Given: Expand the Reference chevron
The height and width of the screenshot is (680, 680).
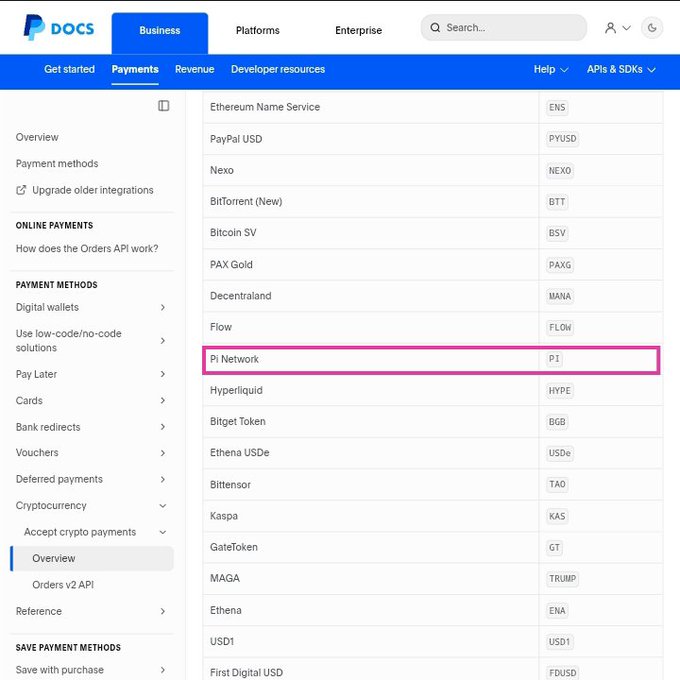Looking at the screenshot, I should (x=163, y=611).
